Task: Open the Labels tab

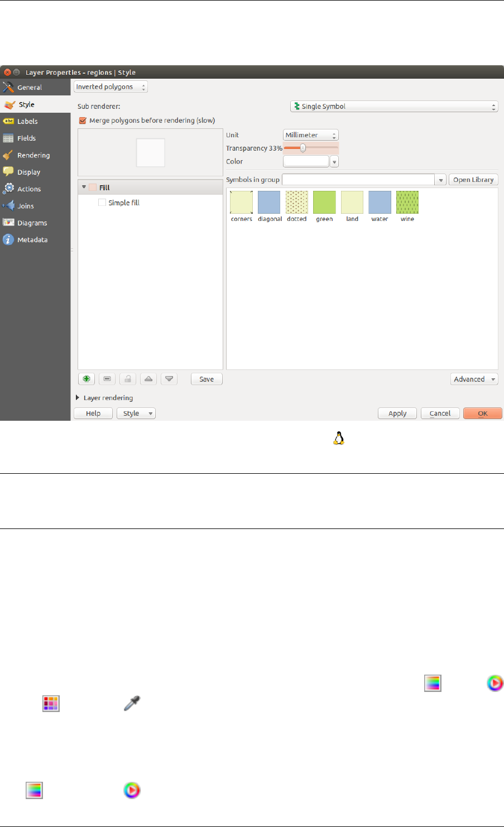Action: 35,121
